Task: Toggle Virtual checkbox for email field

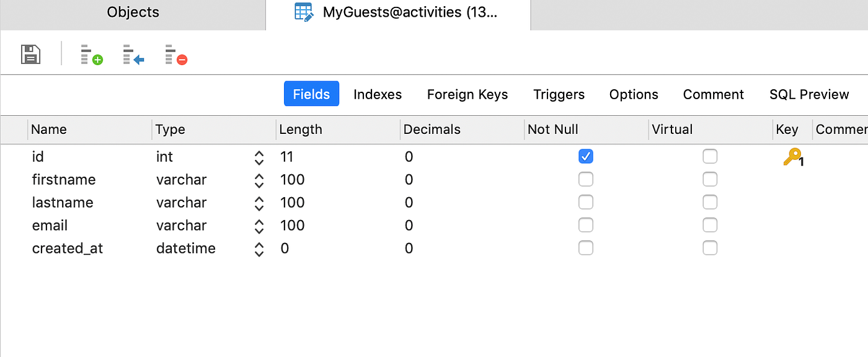Action: coord(710,225)
